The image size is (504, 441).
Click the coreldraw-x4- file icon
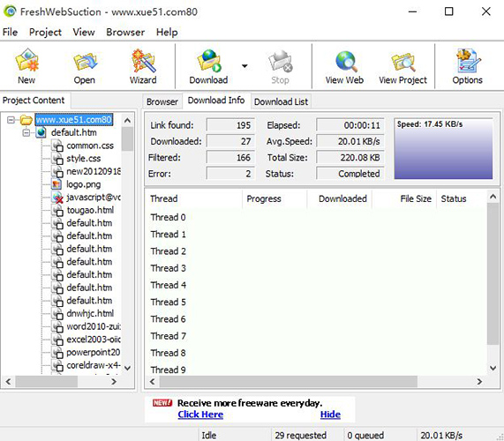tap(57, 365)
